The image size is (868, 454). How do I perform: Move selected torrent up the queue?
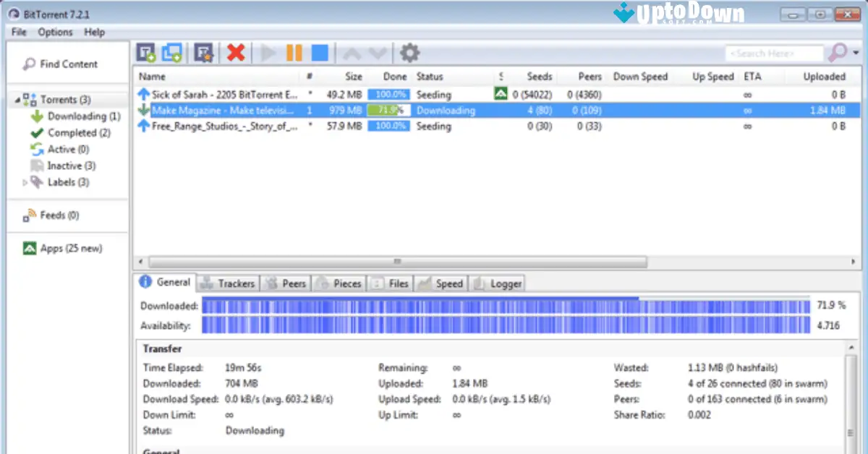tap(352, 52)
